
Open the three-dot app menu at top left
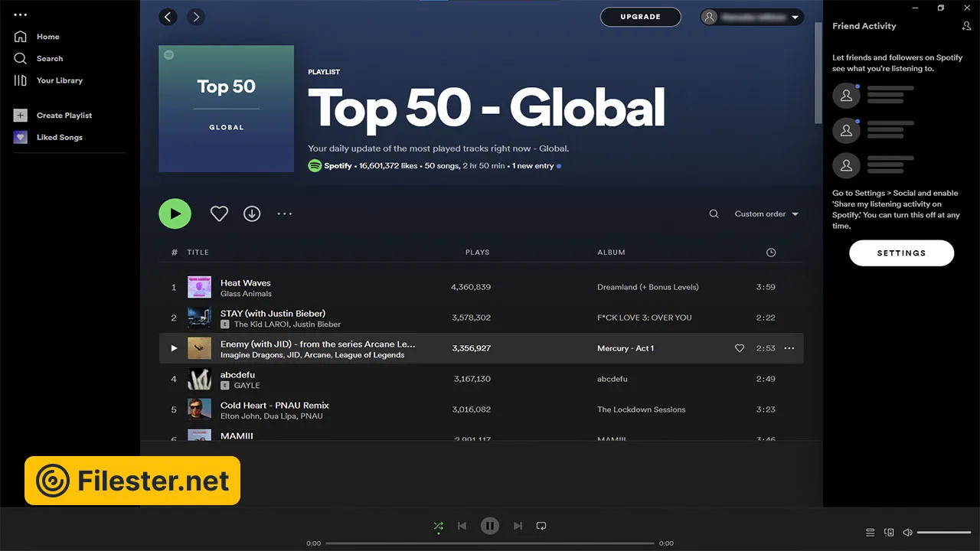[20, 14]
